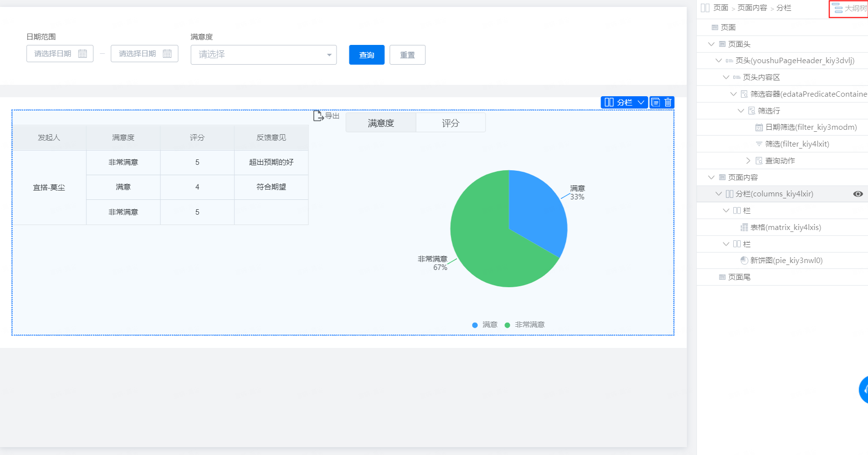Click the 重置 reset button

click(x=408, y=55)
